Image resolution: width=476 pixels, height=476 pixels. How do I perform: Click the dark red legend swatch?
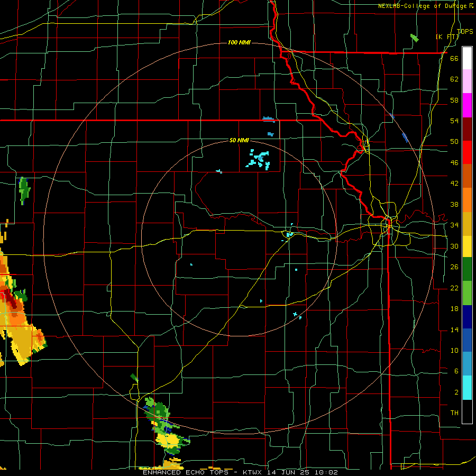pos(467,129)
